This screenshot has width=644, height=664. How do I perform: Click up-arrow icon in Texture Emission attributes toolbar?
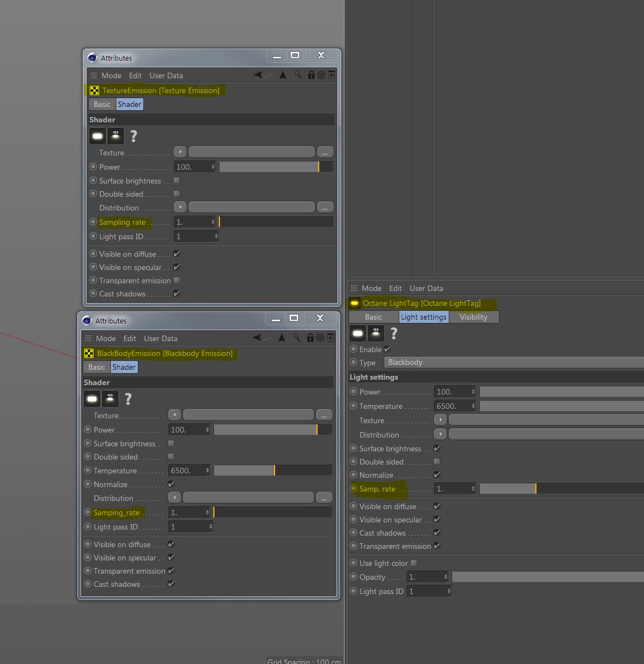click(283, 75)
